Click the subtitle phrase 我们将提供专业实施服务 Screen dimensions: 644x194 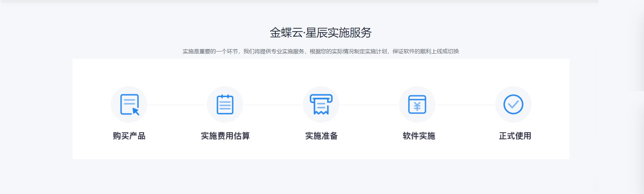274,52
